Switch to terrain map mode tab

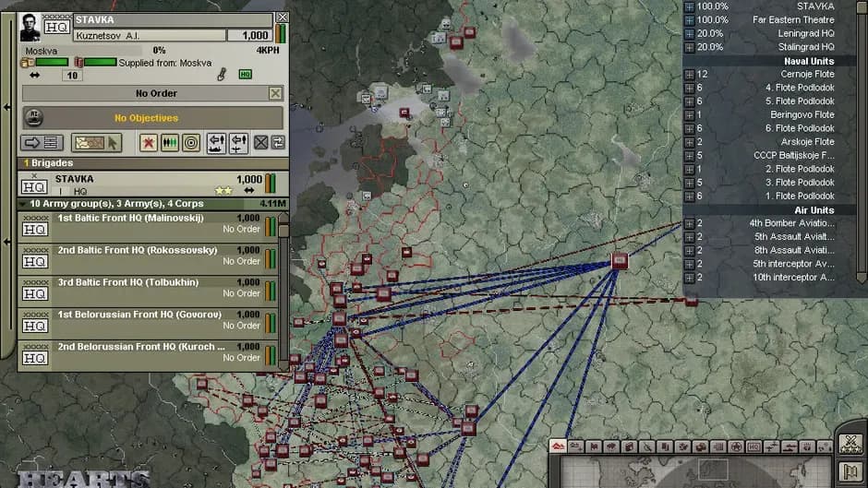click(558, 446)
